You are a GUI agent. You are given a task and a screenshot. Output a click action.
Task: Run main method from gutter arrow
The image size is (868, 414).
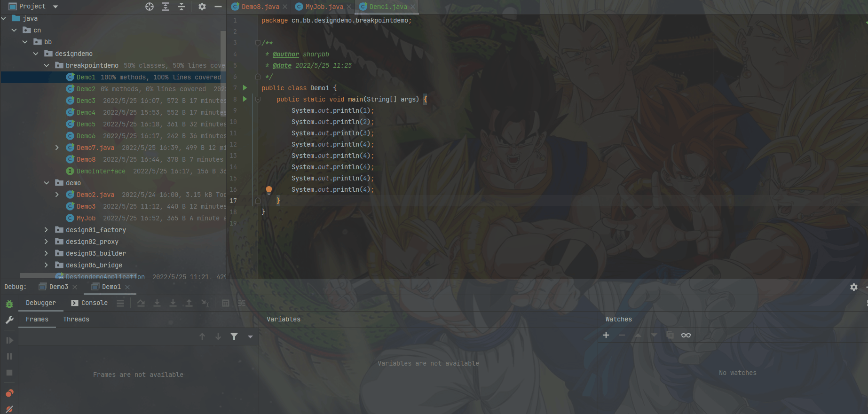pyautogui.click(x=245, y=99)
